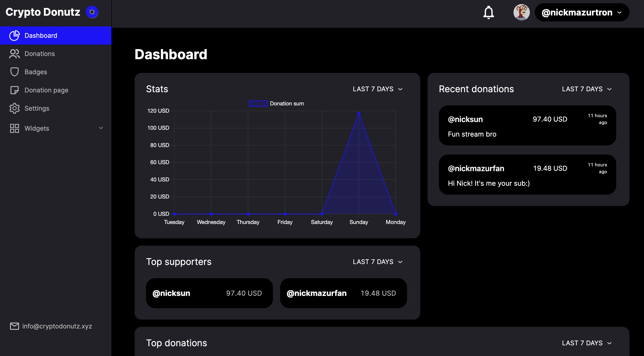Expand the Widgets submenu chevron

pos(101,128)
